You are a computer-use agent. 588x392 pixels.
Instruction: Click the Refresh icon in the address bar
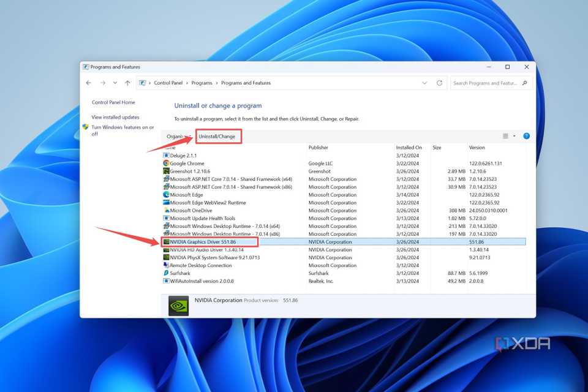point(439,83)
